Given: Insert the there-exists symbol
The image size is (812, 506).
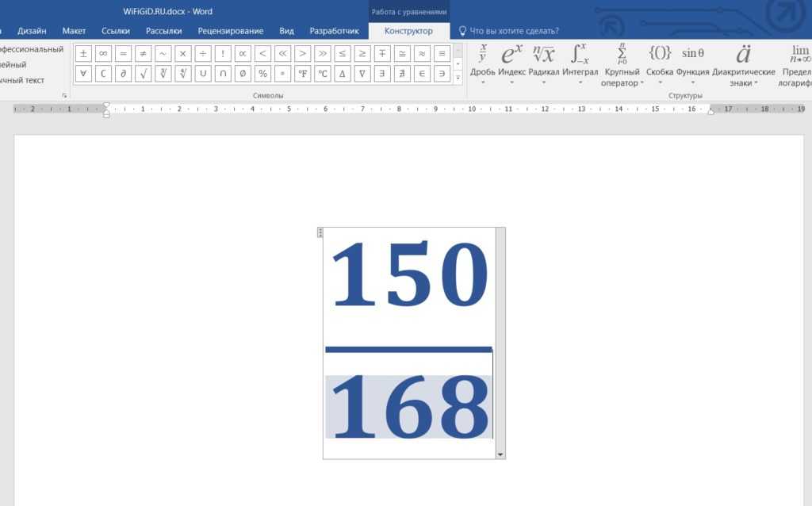Looking at the screenshot, I should click(x=382, y=74).
